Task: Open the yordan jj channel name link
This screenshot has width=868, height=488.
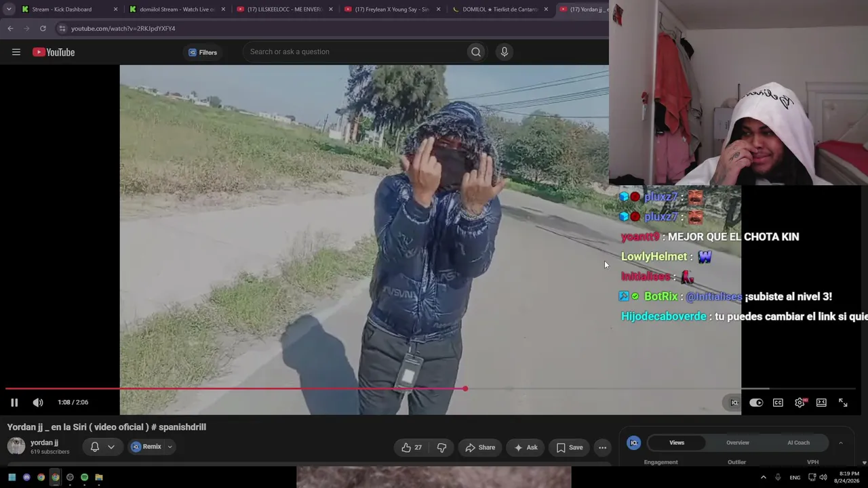Action: coord(44,443)
